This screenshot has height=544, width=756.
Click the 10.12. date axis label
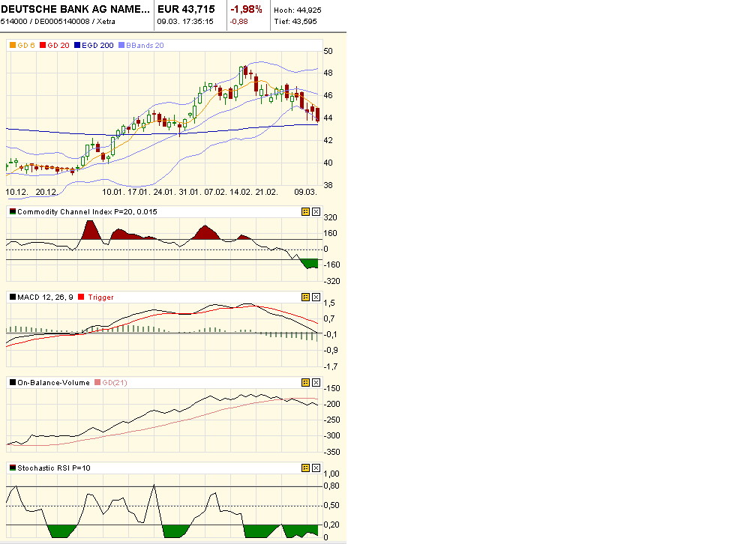(x=16, y=192)
